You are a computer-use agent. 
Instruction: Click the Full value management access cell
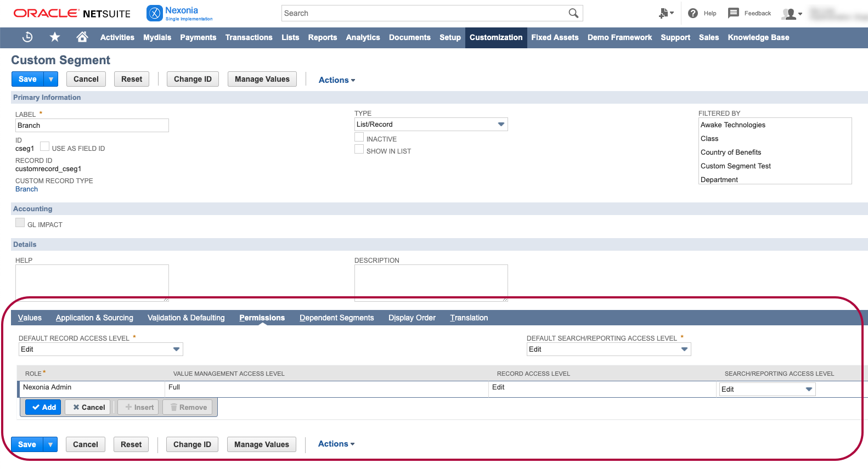coord(326,389)
